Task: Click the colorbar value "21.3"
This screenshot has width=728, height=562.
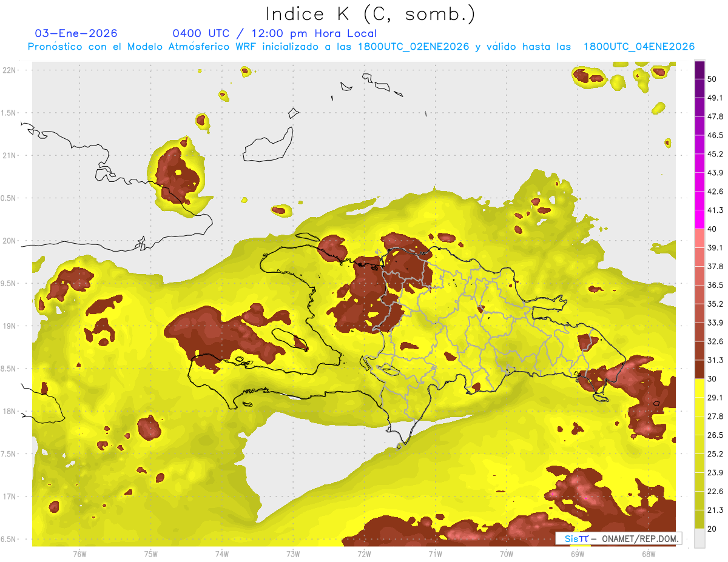Action: (x=715, y=510)
